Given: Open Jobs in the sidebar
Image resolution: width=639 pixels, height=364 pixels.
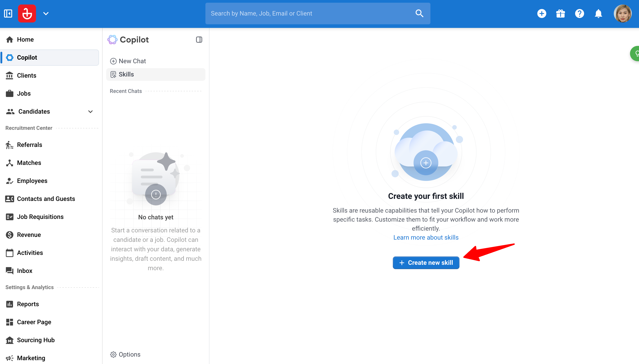Looking at the screenshot, I should coord(50,94).
